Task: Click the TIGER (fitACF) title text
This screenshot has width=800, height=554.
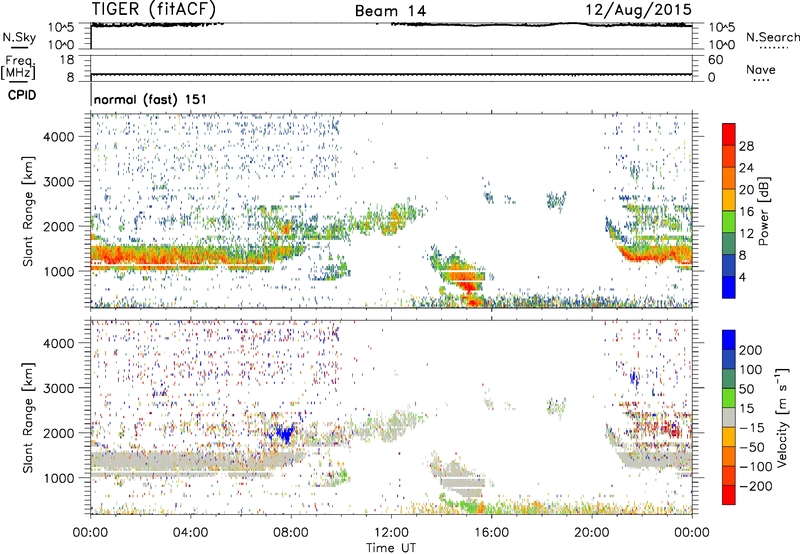Action: coord(154,9)
